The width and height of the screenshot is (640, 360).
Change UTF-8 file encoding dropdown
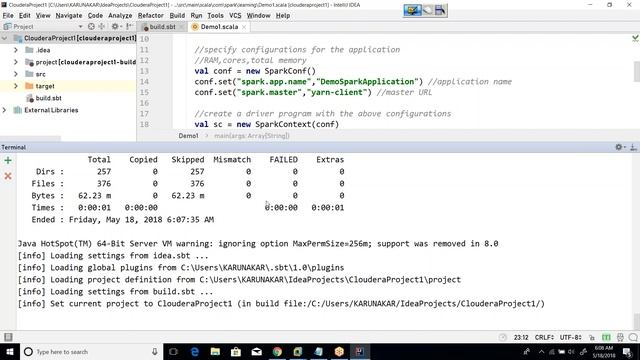(x=571, y=338)
